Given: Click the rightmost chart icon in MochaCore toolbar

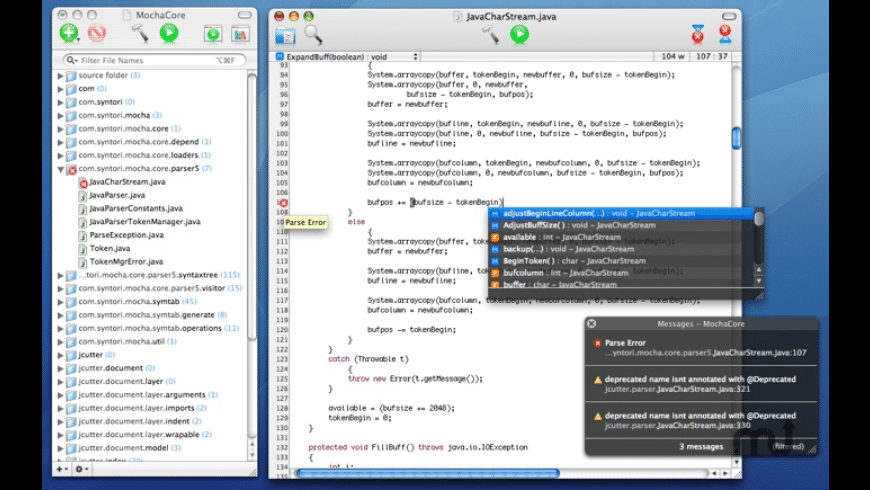Looking at the screenshot, I should coord(240,34).
